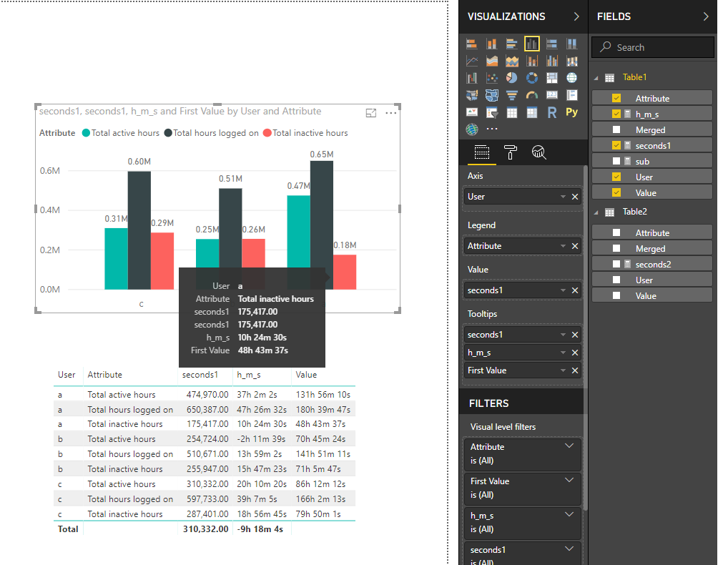Click the Total active hours legend swatch
728x565 pixels.
coord(86,133)
